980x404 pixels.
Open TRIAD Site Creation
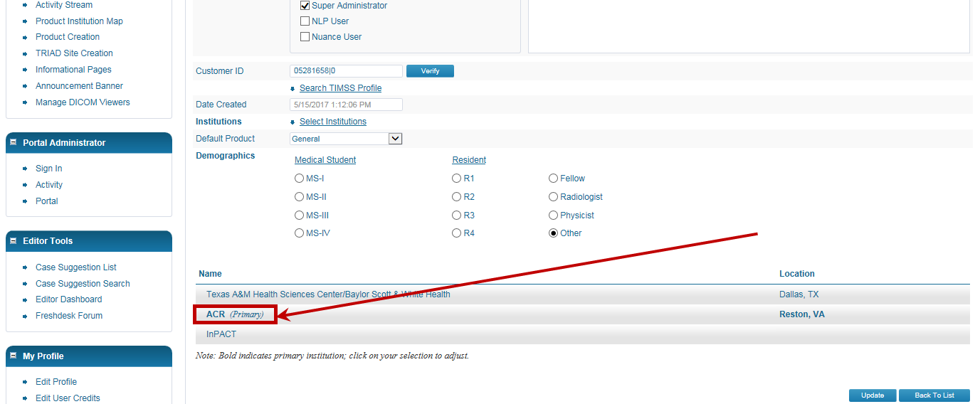pyautogui.click(x=74, y=53)
